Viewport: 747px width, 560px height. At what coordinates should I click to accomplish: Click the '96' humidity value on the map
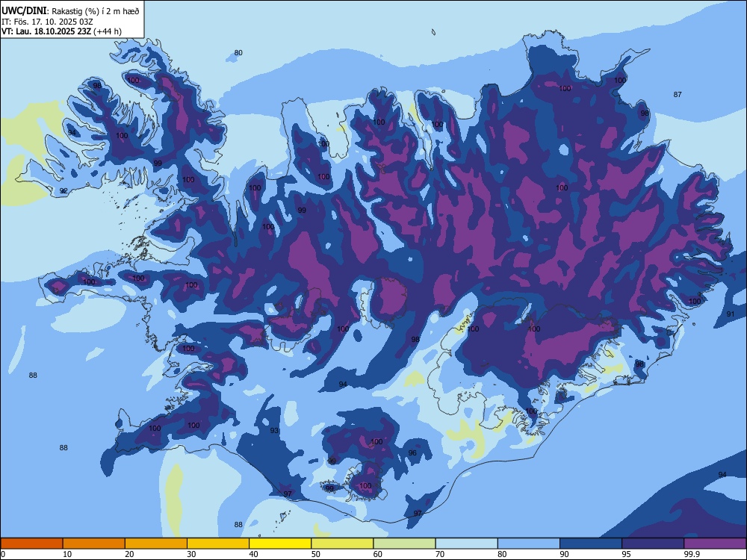[412, 453]
